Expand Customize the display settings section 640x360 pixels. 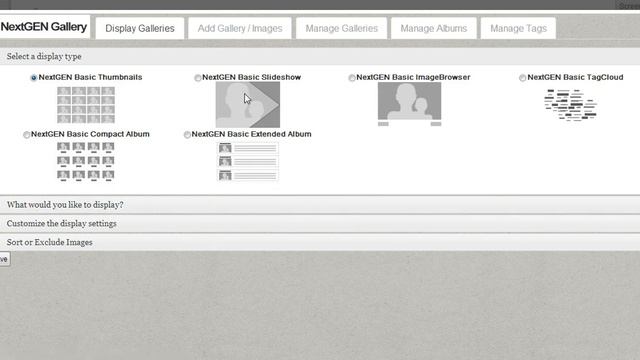[320, 224]
